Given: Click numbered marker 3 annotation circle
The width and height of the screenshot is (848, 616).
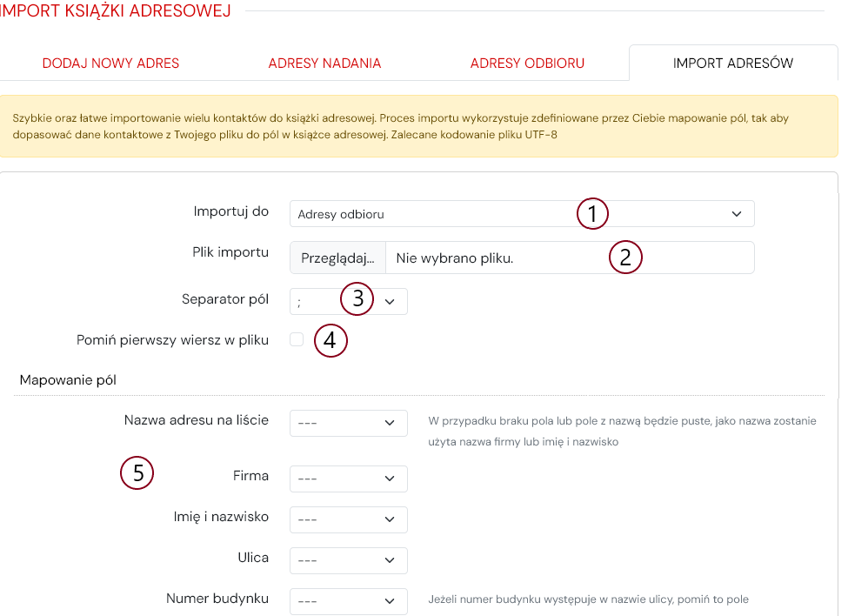Looking at the screenshot, I should pyautogui.click(x=357, y=298).
